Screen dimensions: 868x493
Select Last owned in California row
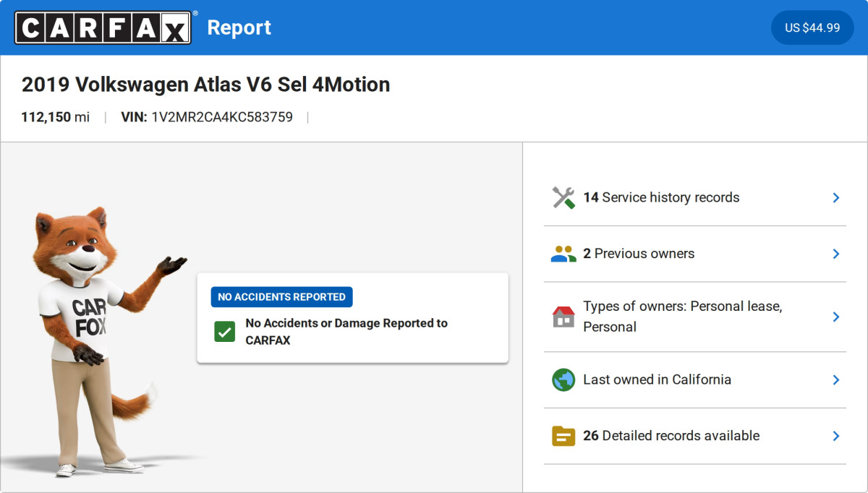[x=657, y=380]
